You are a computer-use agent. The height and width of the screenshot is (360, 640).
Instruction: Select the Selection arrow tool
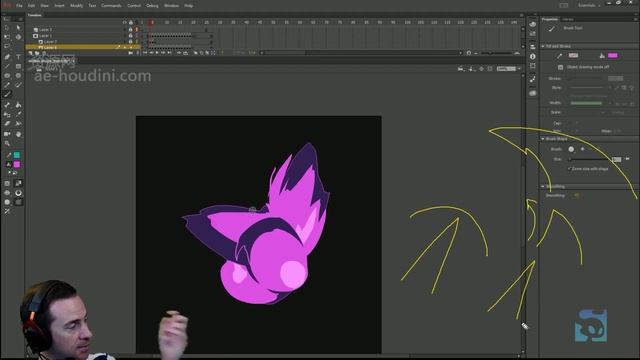click(7, 27)
